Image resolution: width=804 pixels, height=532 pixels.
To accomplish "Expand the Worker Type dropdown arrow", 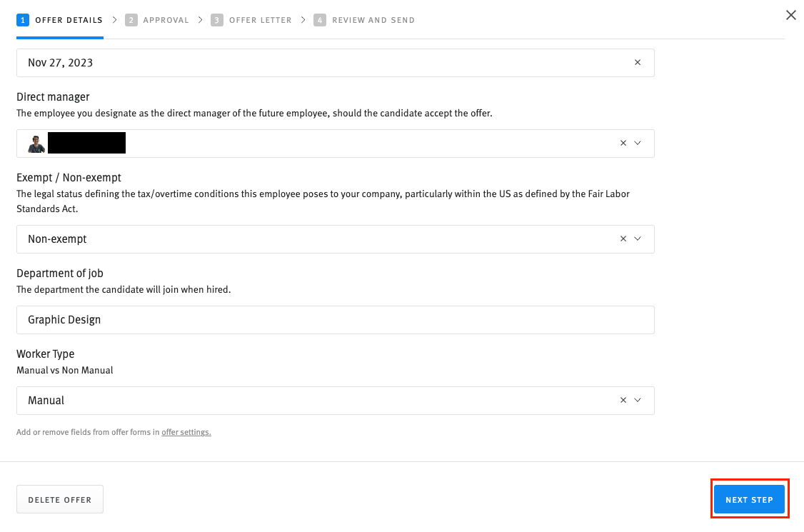I will [638, 401].
